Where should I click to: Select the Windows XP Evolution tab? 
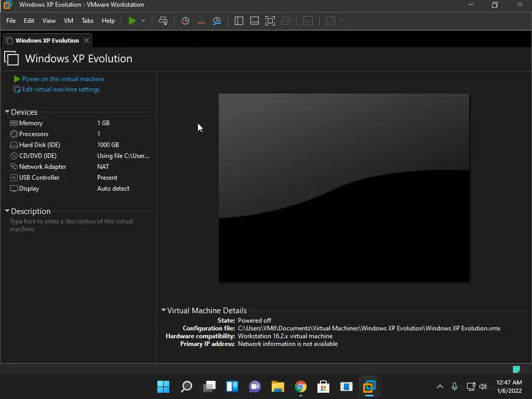47,41
